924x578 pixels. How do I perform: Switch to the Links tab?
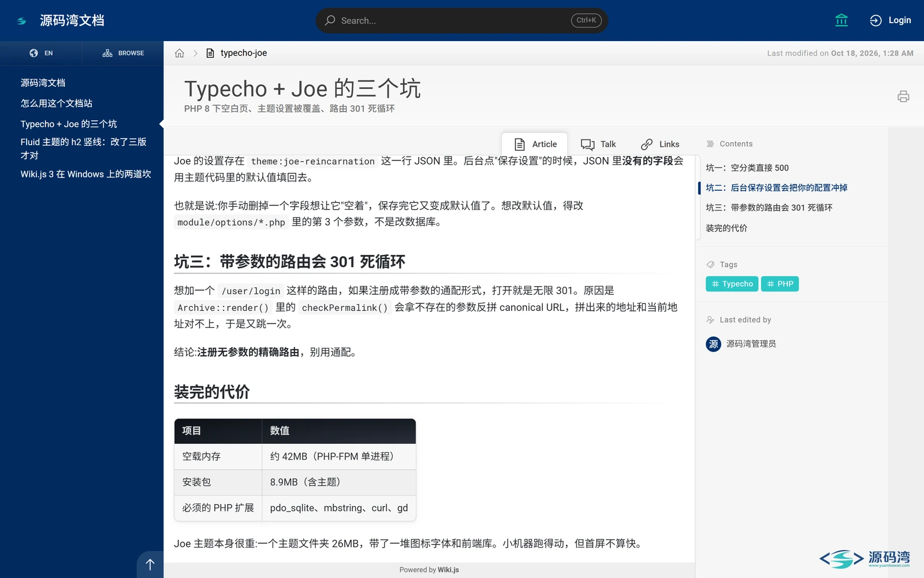coord(660,144)
